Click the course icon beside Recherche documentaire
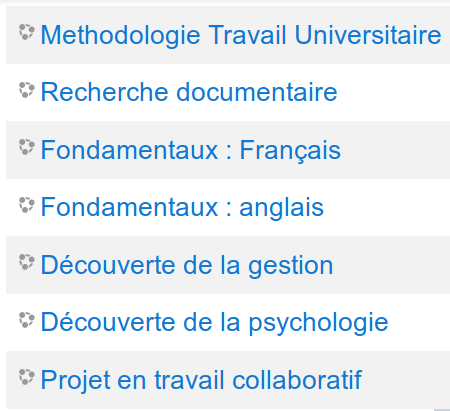Viewport: 450px width, 411px height. (x=27, y=90)
